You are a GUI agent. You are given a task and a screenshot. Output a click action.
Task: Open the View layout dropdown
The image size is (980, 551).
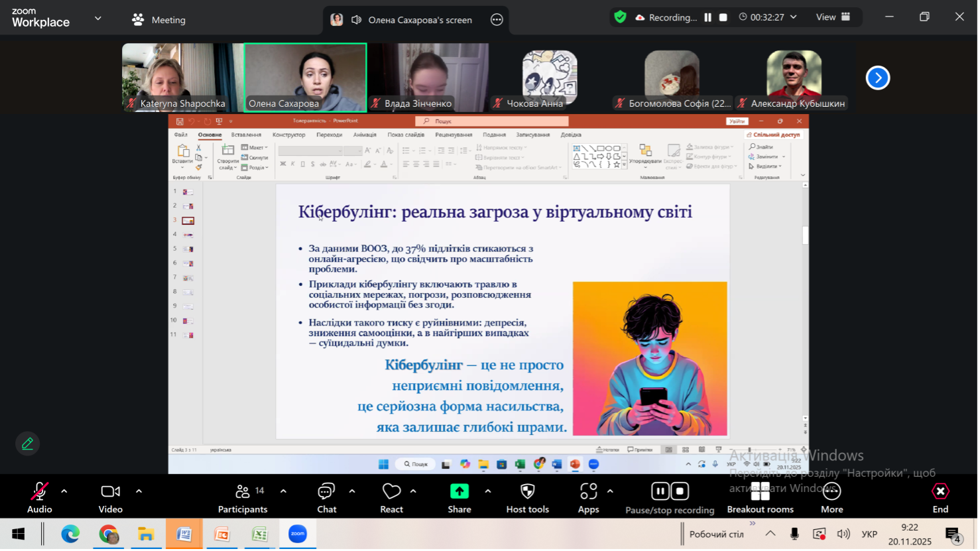[x=833, y=17]
